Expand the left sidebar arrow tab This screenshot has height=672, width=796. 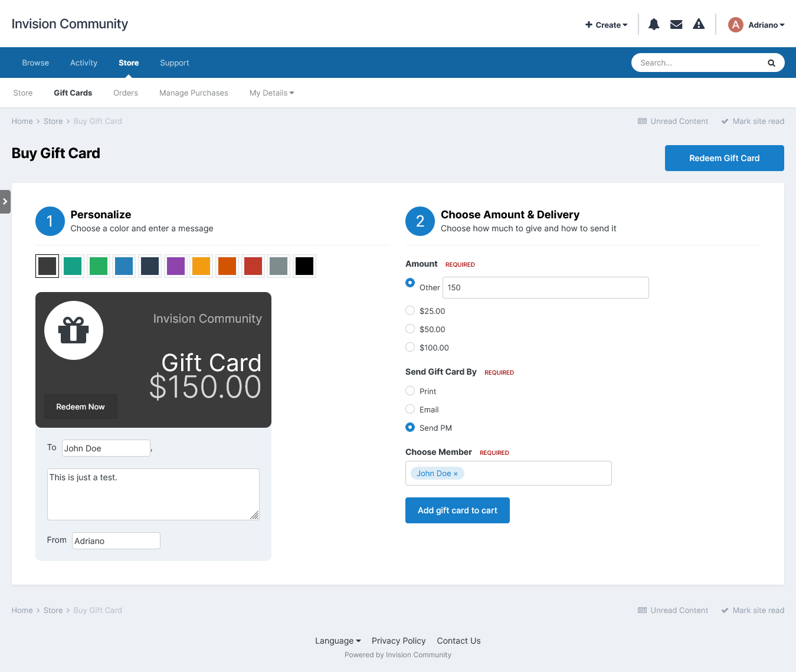click(x=5, y=202)
